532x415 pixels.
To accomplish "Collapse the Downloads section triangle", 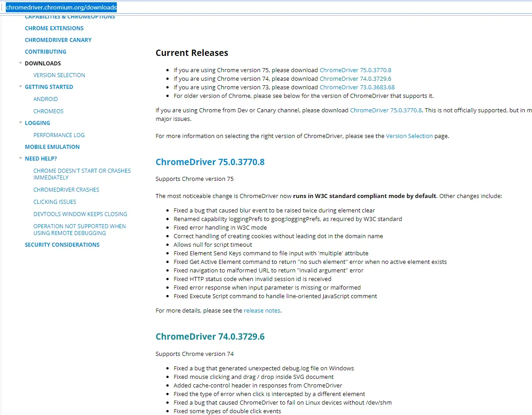I will pos(20,63).
